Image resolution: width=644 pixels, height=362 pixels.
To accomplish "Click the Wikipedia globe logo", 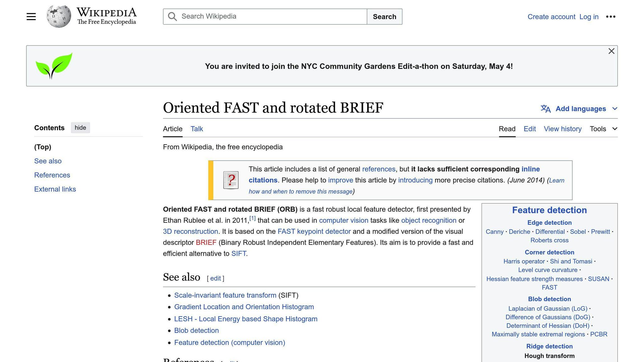I will (59, 16).
